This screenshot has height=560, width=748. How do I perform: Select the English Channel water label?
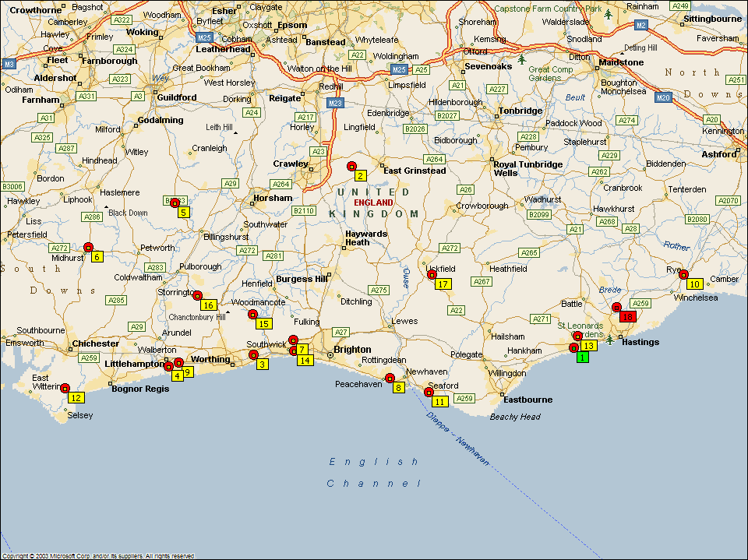click(x=374, y=473)
